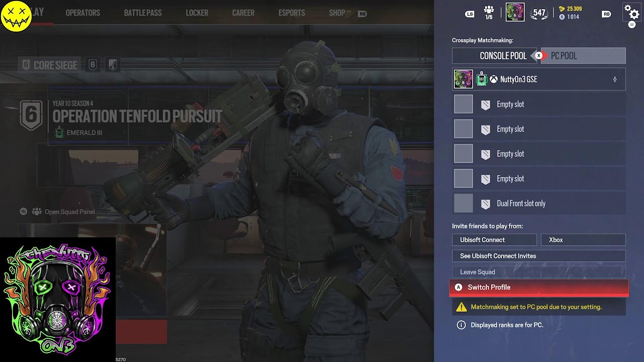The height and width of the screenshot is (362, 644).
Task: Click the rank badge beside Emerald III
Action: [x=59, y=133]
